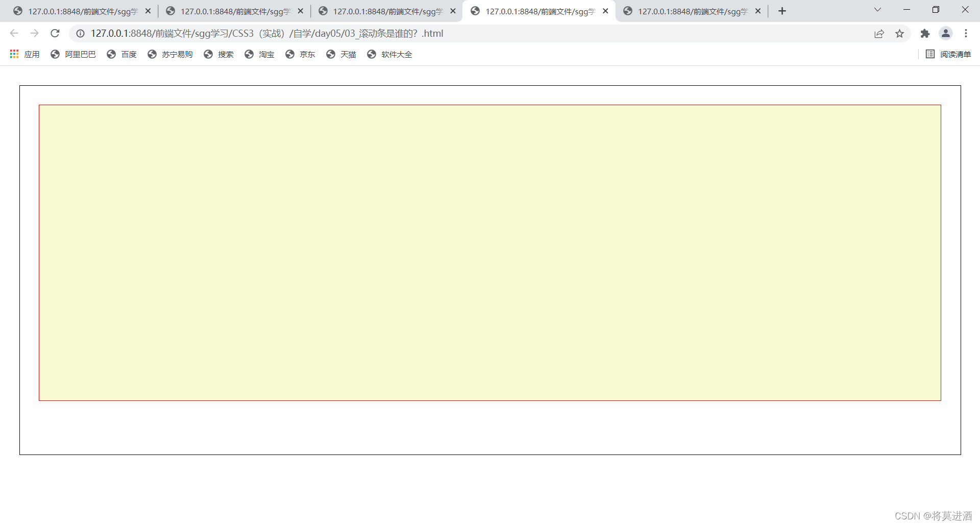Close the third browser tab
Image resolution: width=980 pixels, height=526 pixels.
point(453,11)
